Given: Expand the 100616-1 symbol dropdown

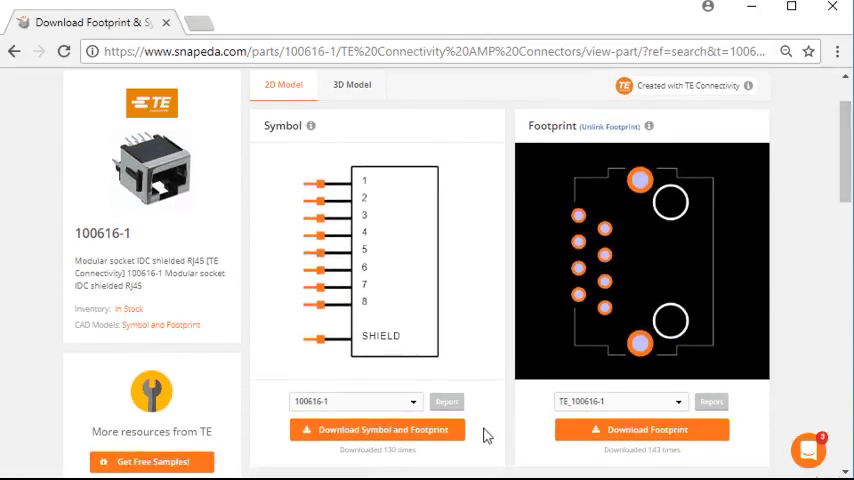Looking at the screenshot, I should click(356, 402).
